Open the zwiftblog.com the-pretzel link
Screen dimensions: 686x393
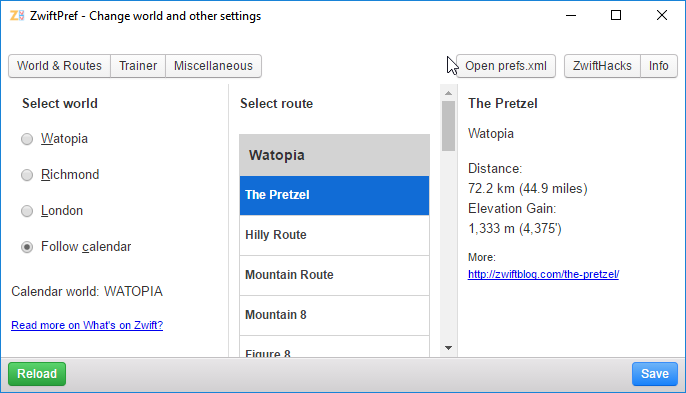tap(543, 274)
